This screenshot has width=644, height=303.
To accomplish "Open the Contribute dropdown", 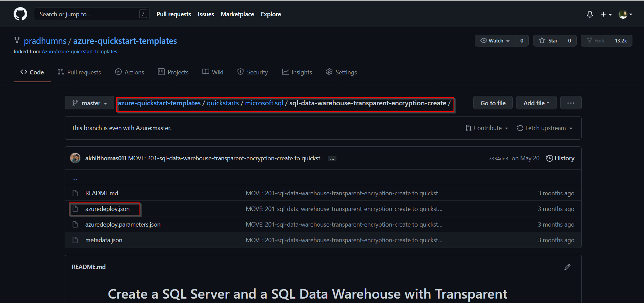I will (x=487, y=128).
